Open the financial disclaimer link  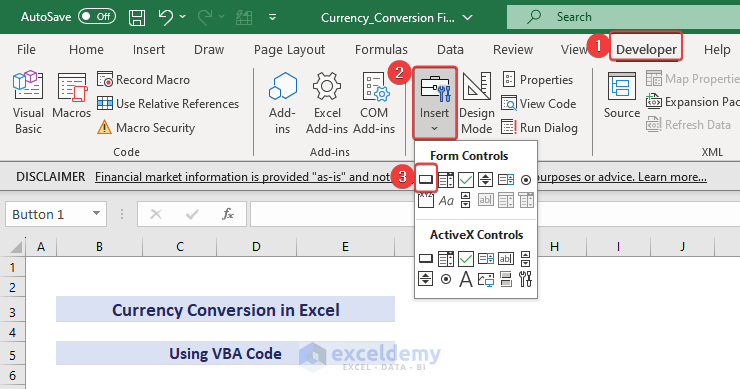(x=242, y=177)
